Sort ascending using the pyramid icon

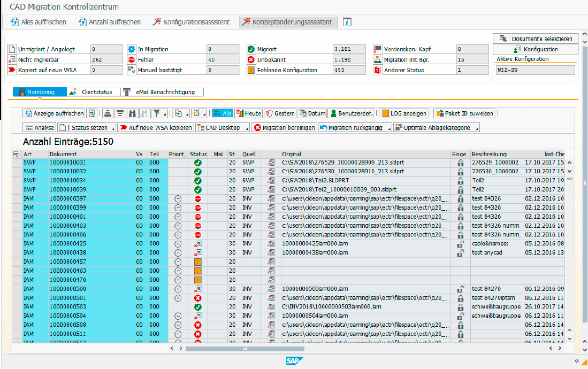(x=108, y=113)
